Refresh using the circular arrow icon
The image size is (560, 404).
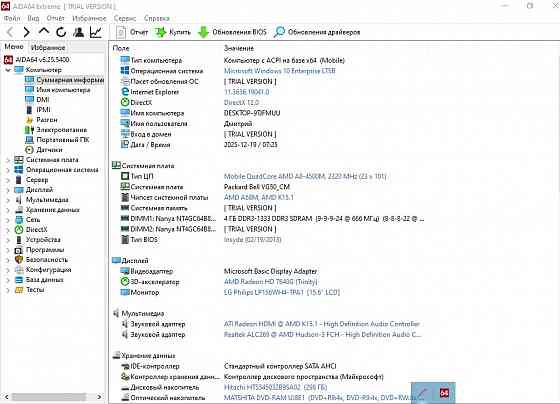pos(61,33)
